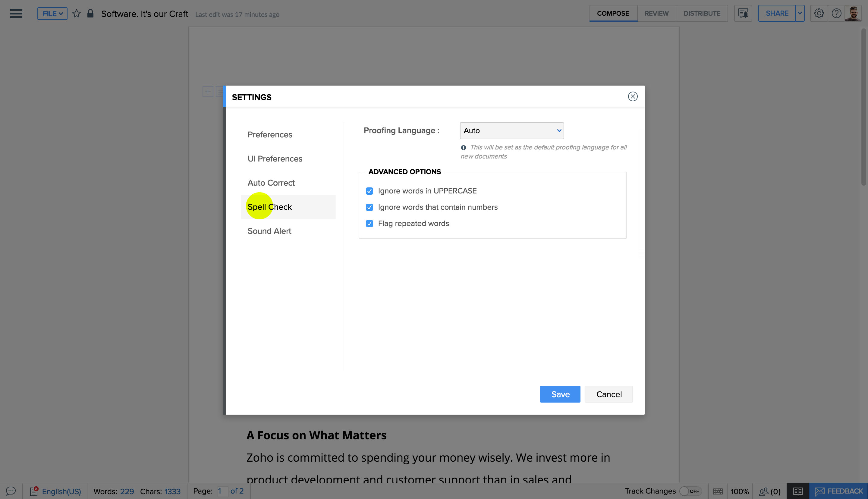Save the settings changes

tap(560, 394)
